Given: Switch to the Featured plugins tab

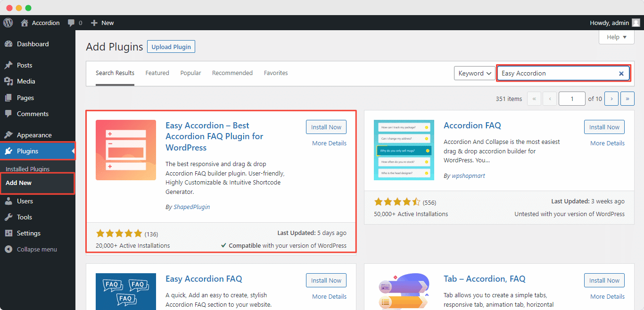Looking at the screenshot, I should (x=157, y=73).
